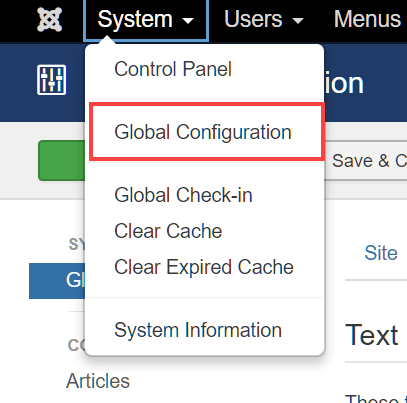Click the Global Configuration equalizer icon
The image size is (407, 403).
(51, 80)
